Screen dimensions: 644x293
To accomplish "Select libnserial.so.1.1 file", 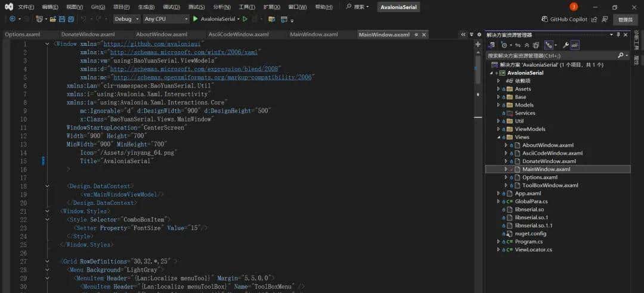I will click(x=534, y=226).
